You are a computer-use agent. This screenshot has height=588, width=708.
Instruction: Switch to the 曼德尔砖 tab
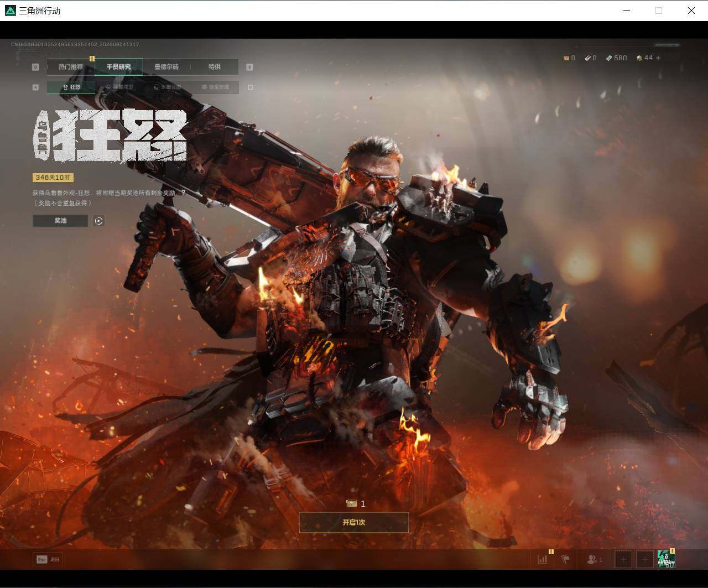(166, 67)
